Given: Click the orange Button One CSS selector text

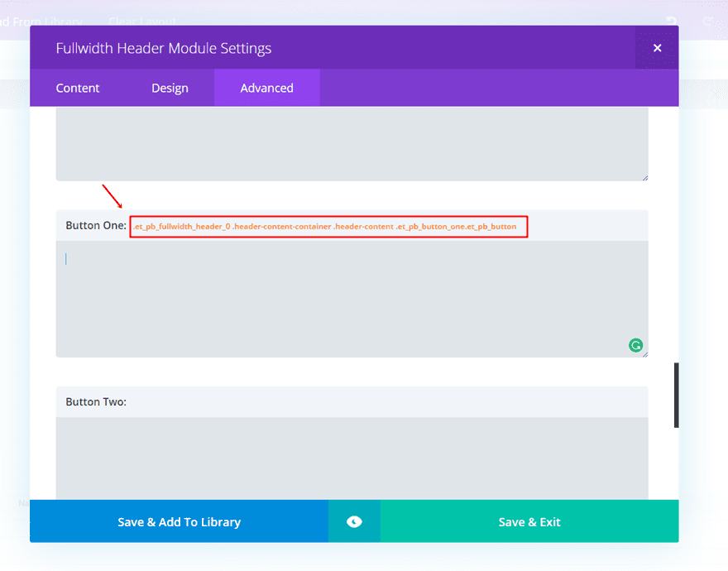Looking at the screenshot, I should point(324,226).
